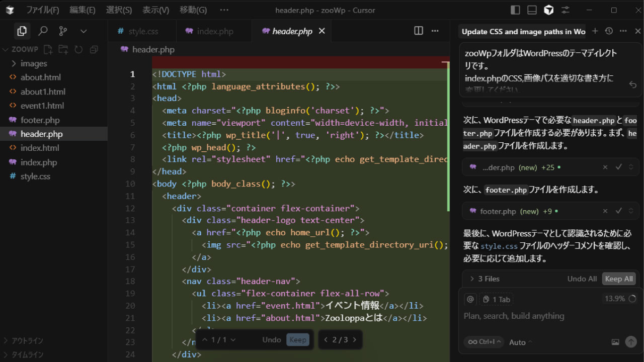Toggle the bottom panel layout
Image resolution: width=644 pixels, height=362 pixels.
[532, 10]
